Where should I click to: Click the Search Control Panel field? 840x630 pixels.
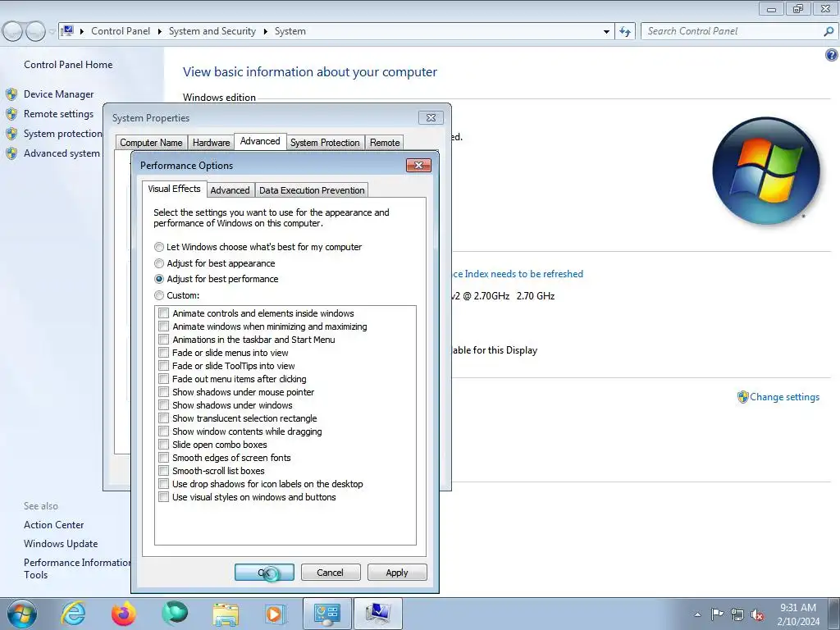pos(732,31)
